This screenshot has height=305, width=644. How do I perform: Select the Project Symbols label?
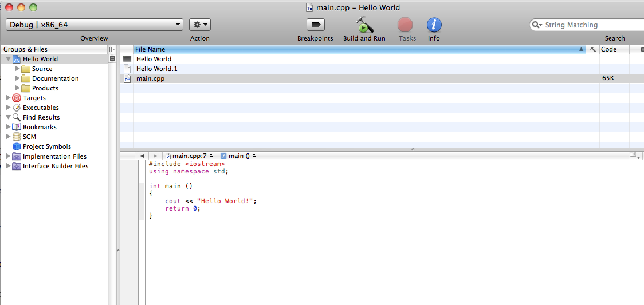coord(47,146)
